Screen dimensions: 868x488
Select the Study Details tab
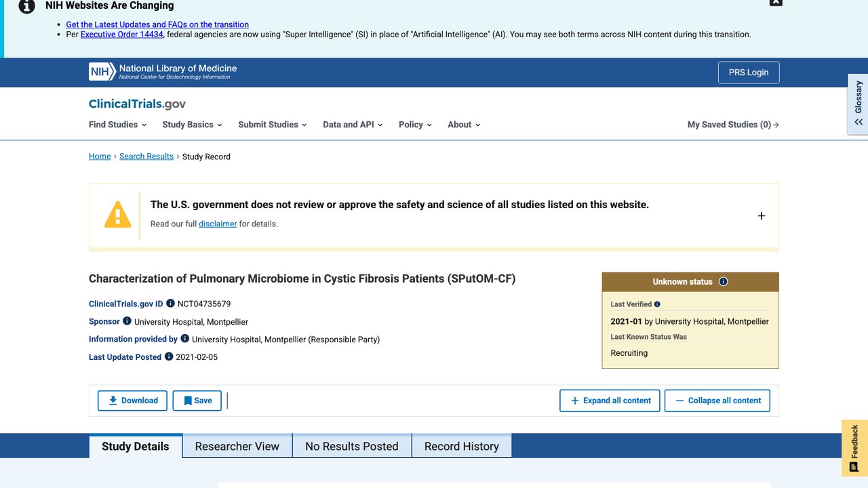(136, 446)
